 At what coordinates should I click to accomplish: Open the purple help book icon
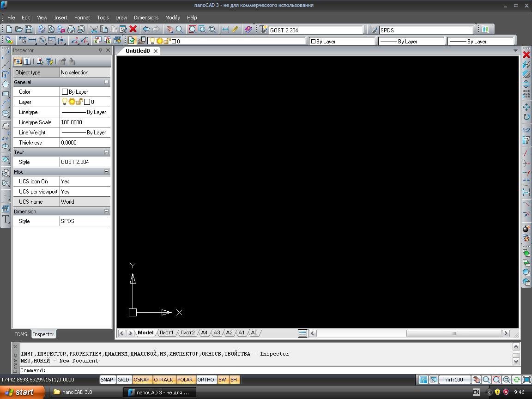248,30
